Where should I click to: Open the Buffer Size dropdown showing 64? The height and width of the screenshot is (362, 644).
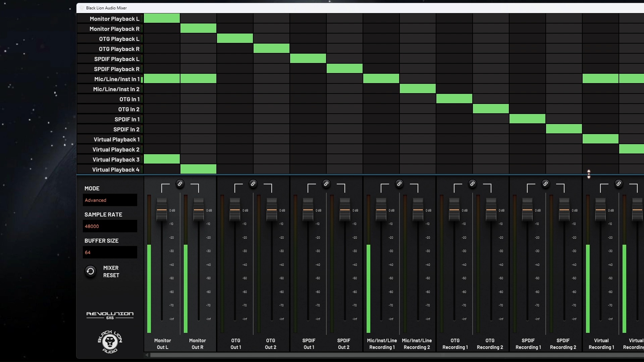110,252
